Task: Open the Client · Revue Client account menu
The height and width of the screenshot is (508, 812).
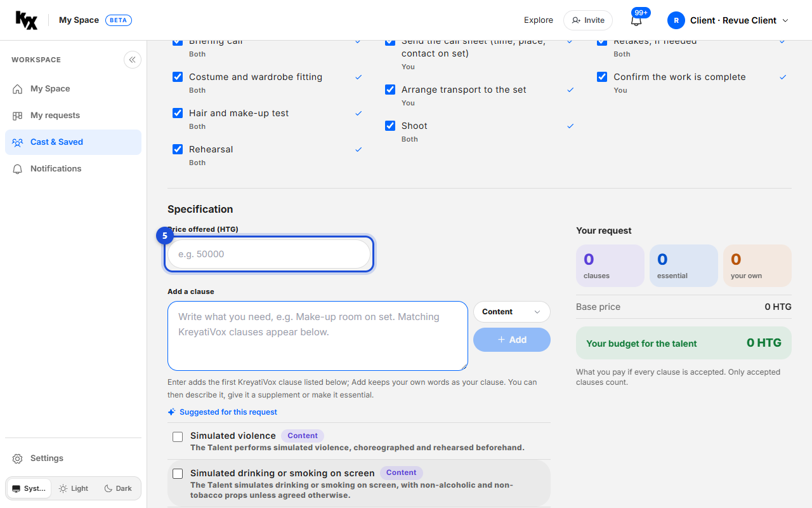Action: click(x=728, y=20)
